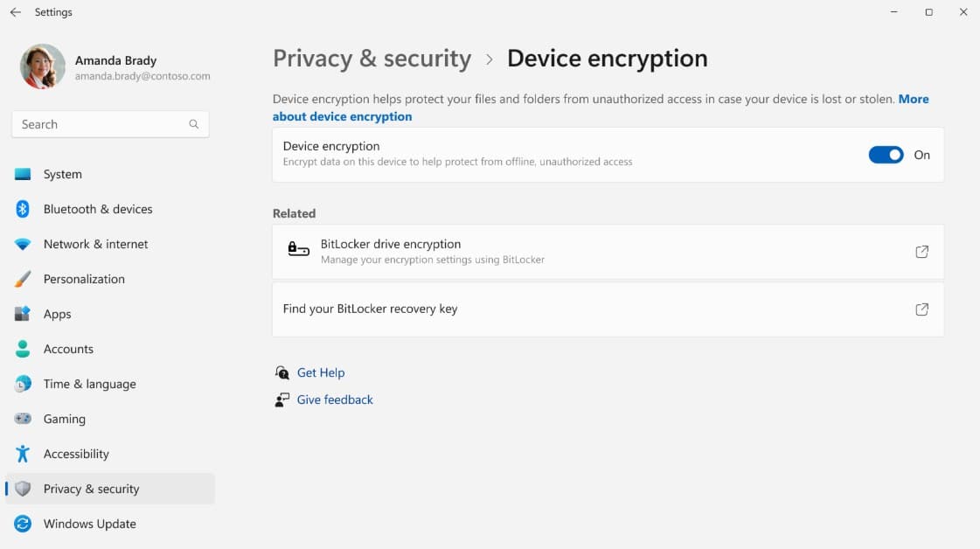
Task: Close the Settings window
Action: coord(963,12)
